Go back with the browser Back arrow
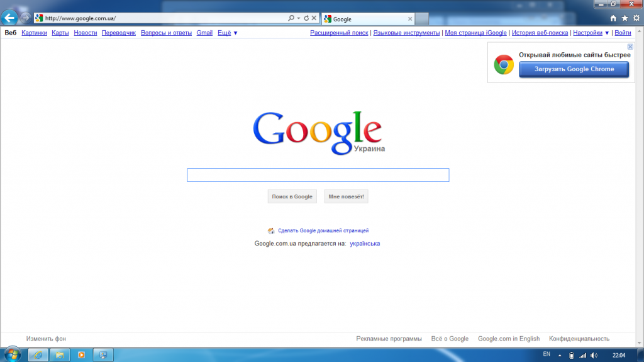 tap(9, 18)
